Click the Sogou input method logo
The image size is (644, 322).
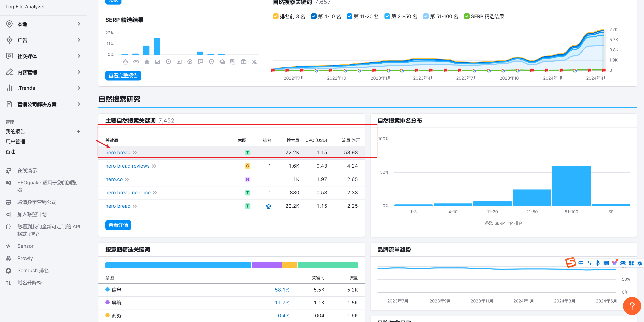point(571,263)
